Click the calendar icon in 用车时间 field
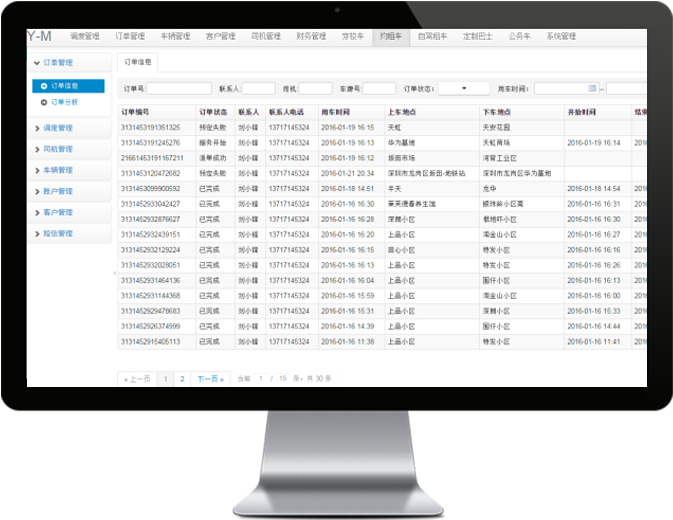The width and height of the screenshot is (673, 520). tap(593, 88)
